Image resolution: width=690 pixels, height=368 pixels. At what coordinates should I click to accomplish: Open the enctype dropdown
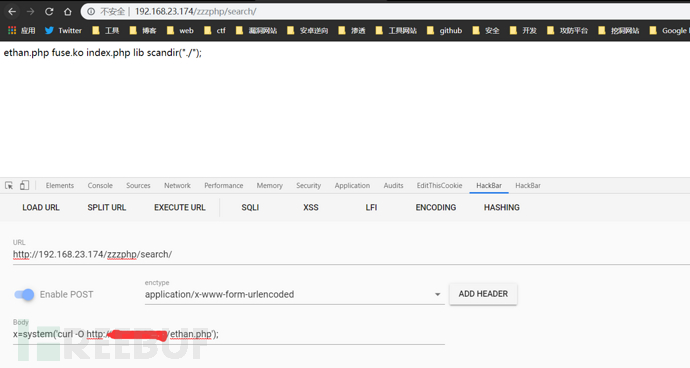click(x=294, y=294)
